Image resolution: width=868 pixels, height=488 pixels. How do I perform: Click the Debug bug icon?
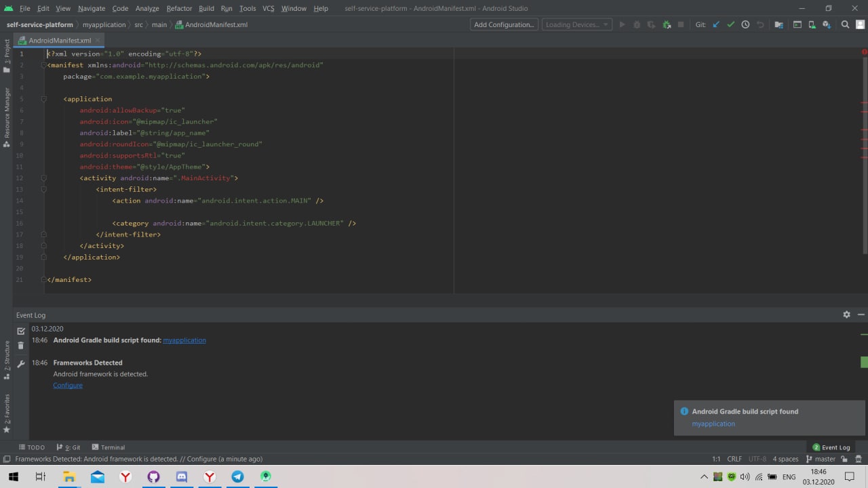coord(637,24)
